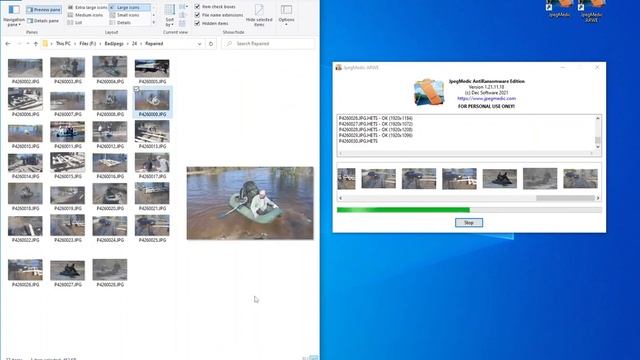Click the Search Repaired field
640x360 pixels.
coord(268,44)
